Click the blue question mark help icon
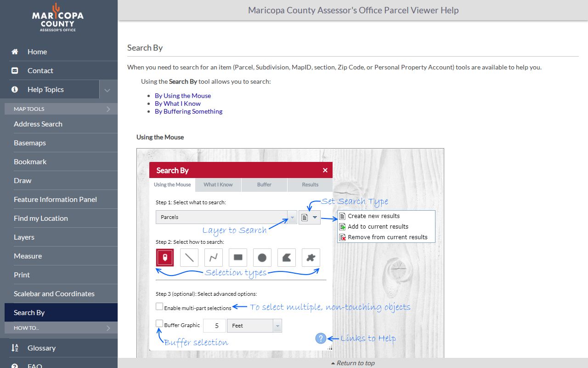The image size is (588, 368). click(x=321, y=339)
